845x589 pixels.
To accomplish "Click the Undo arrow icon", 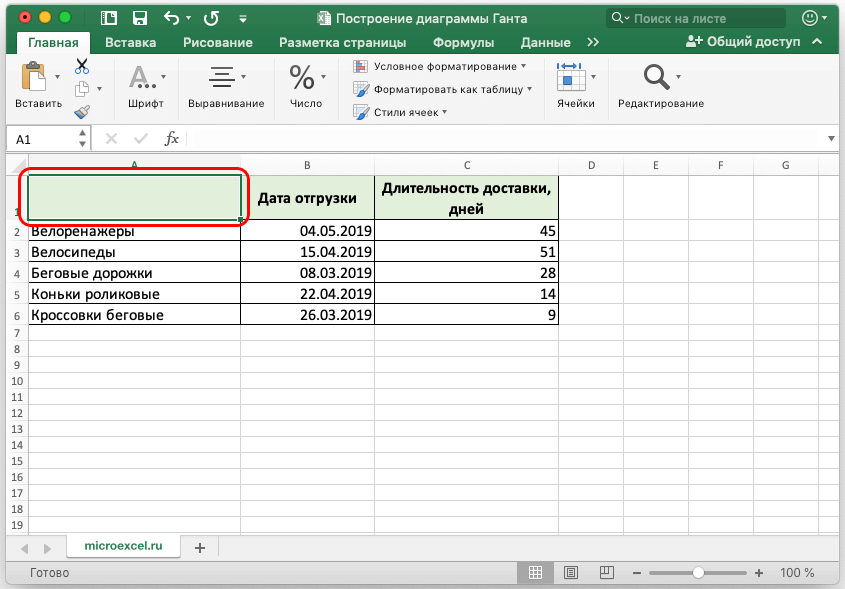I will tap(171, 18).
